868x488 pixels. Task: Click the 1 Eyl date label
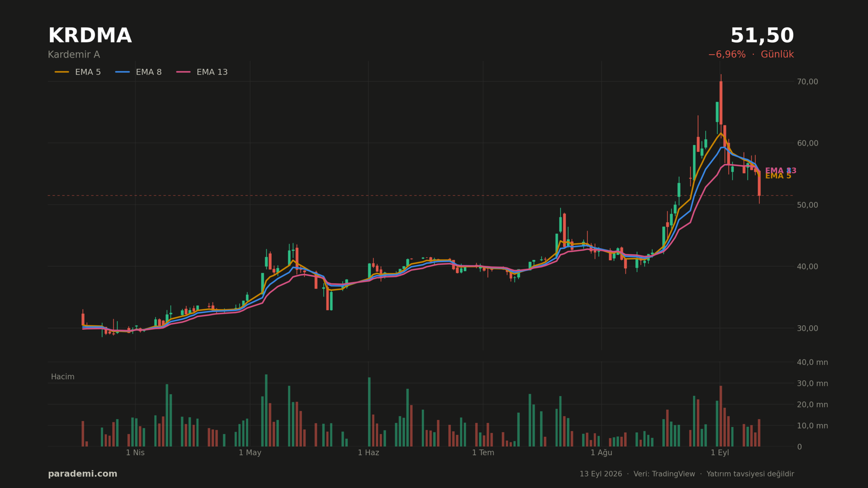coord(720,453)
